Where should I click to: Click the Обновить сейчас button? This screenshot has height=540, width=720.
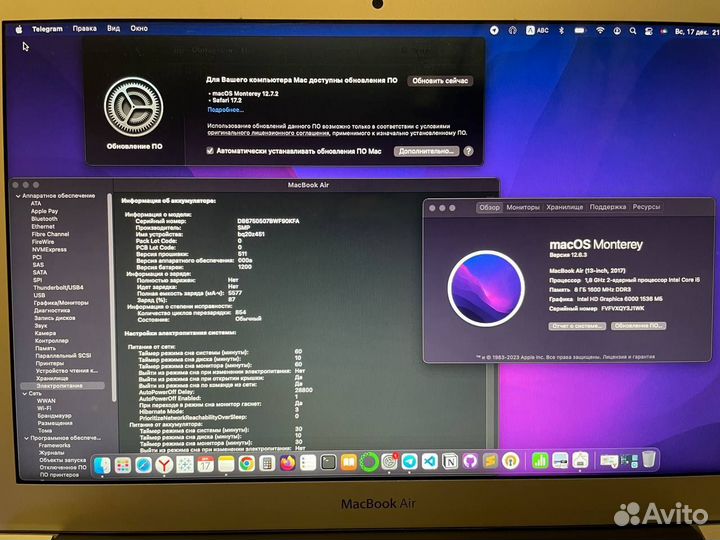(440, 81)
